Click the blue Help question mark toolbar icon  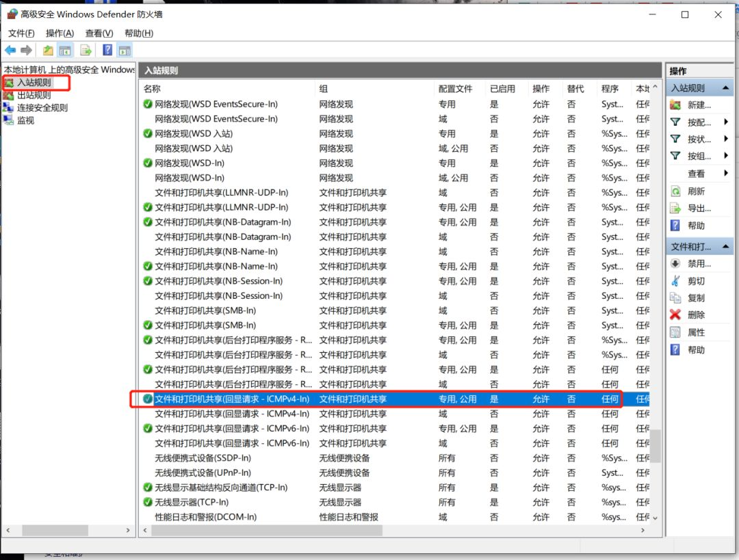tap(107, 50)
